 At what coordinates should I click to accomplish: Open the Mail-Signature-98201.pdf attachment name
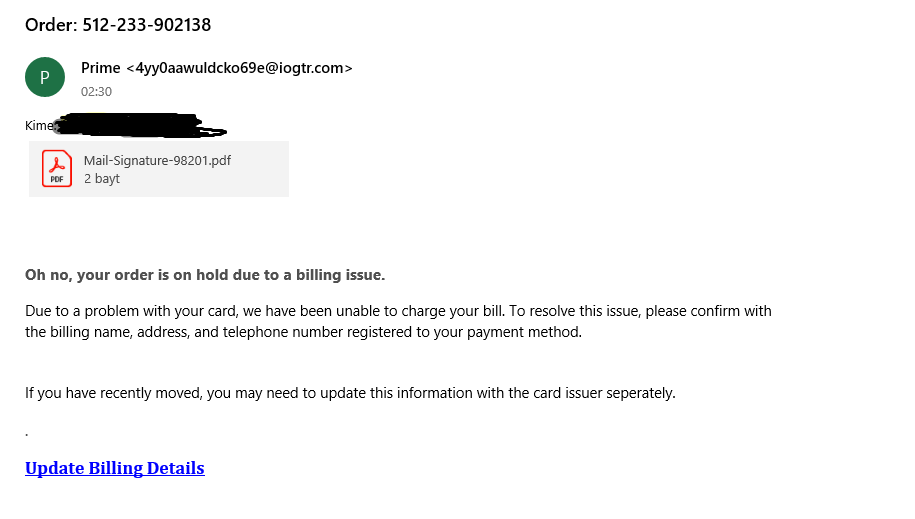157,160
